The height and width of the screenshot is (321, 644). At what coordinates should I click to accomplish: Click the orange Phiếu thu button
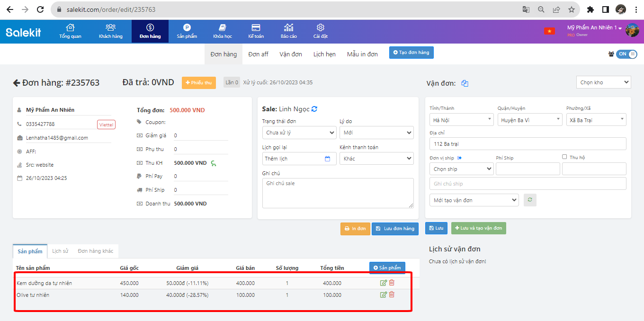point(198,83)
